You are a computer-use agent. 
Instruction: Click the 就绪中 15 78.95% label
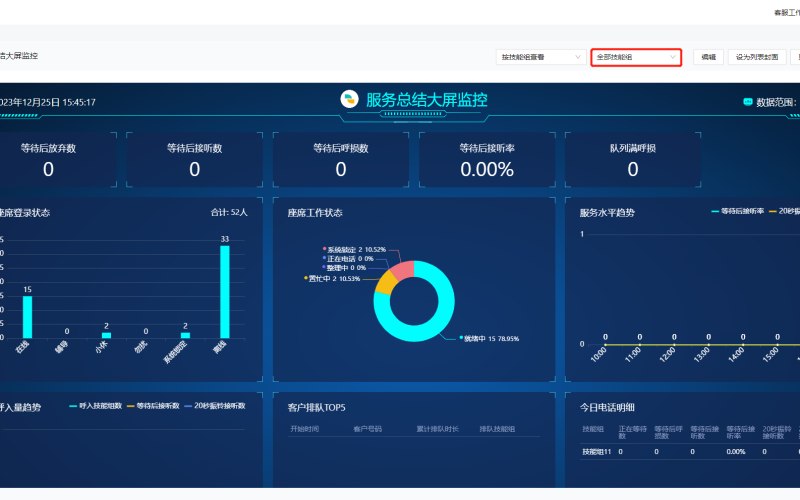(491, 339)
